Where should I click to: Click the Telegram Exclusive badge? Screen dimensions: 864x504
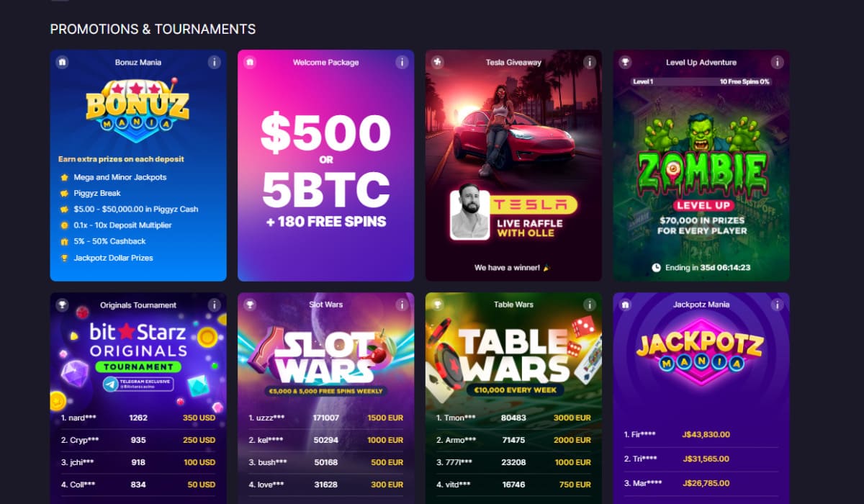coord(138,384)
